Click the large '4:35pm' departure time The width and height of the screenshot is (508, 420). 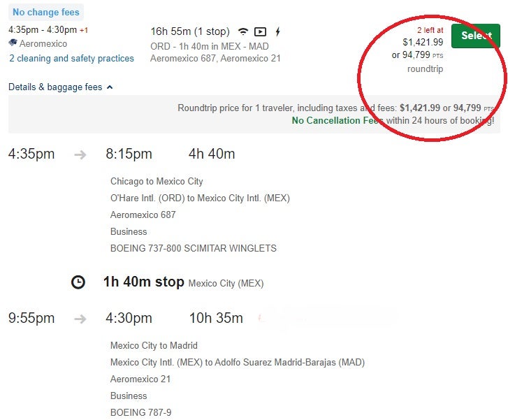(x=31, y=154)
